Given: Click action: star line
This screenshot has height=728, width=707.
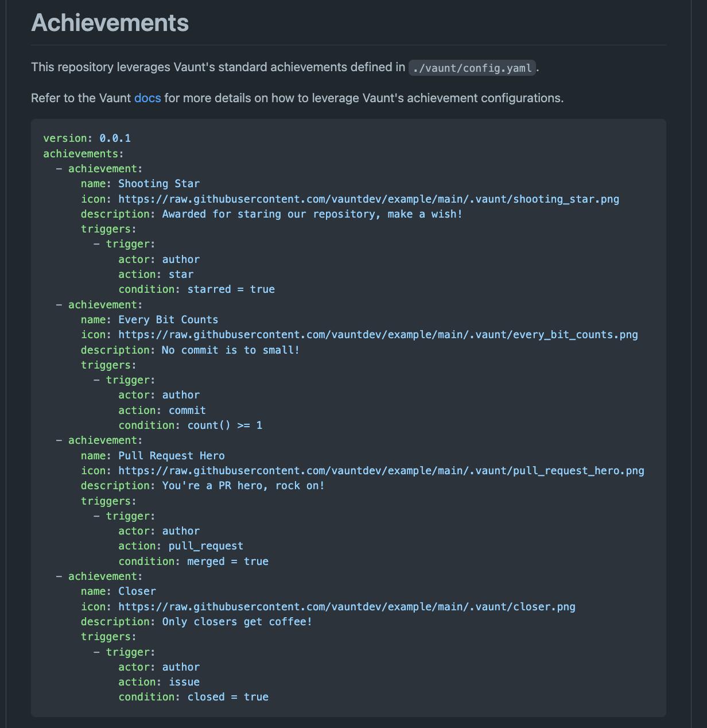Looking at the screenshot, I should pyautogui.click(x=156, y=274).
